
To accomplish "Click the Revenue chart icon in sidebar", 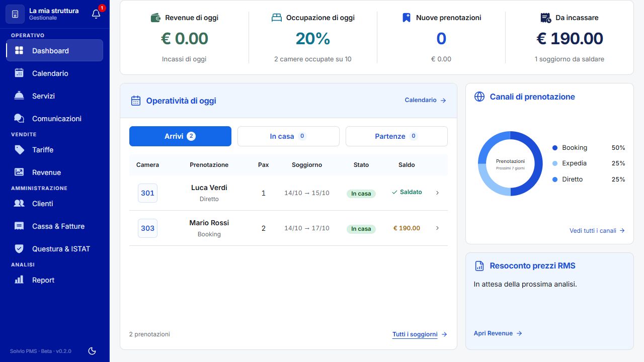I will pos(19,172).
